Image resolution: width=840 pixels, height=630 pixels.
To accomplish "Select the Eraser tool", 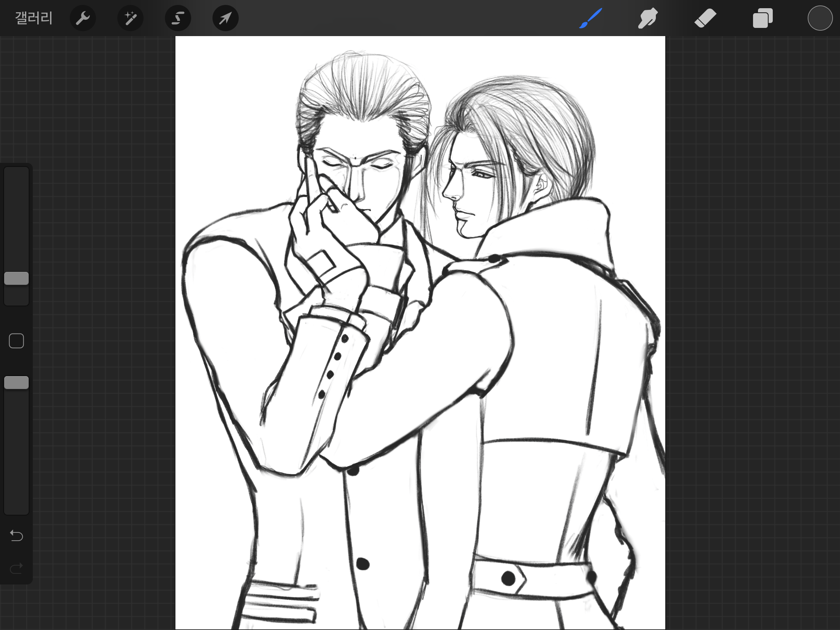I will click(705, 18).
